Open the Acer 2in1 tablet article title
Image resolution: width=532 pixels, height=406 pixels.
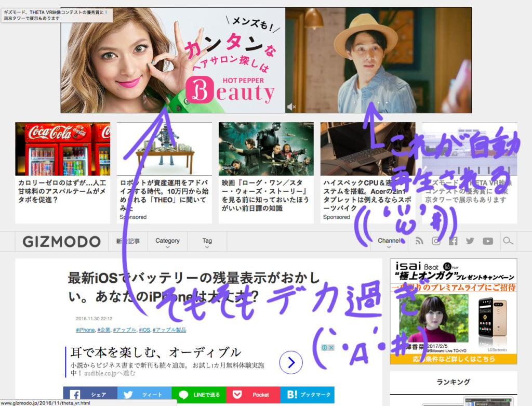click(x=367, y=195)
